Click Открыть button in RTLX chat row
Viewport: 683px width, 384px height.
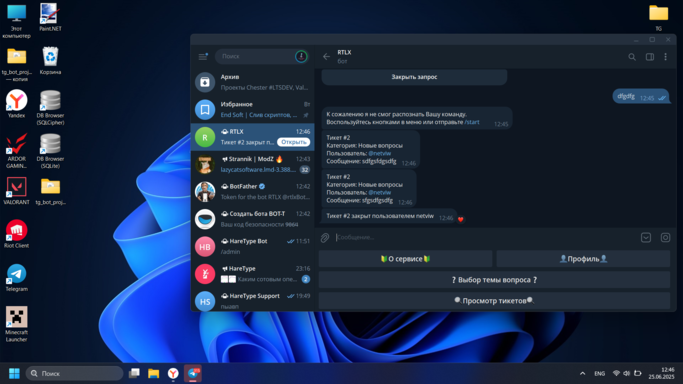294,142
